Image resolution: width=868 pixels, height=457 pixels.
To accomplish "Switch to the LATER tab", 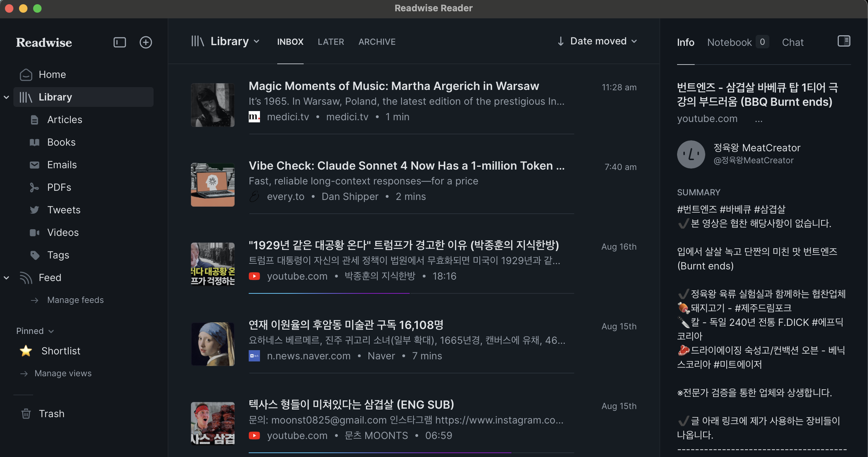I will click(x=330, y=42).
